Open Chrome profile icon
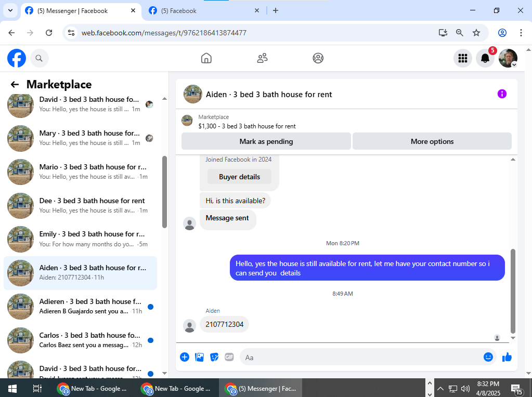Screen dimensions: 532x397 502,33
